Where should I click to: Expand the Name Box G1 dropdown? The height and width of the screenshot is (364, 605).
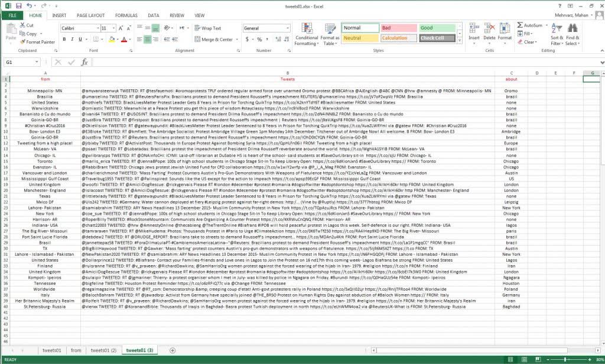pyautogui.click(x=37, y=62)
